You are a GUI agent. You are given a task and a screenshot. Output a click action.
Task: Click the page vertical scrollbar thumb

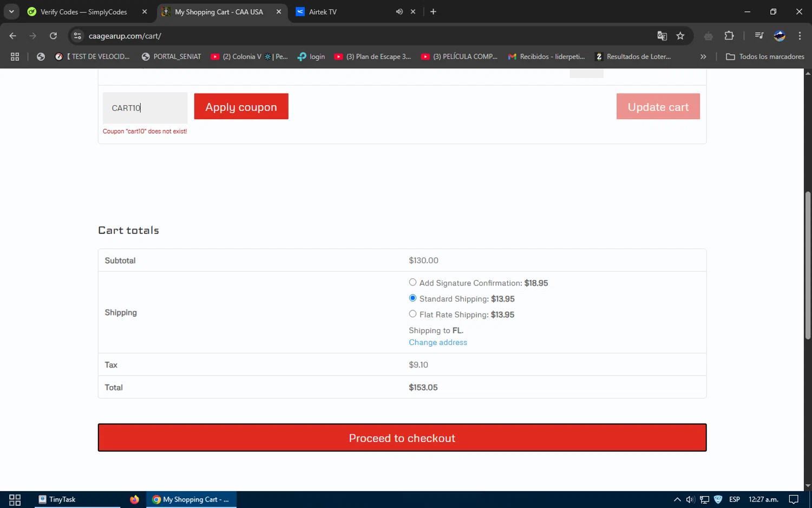point(808,265)
